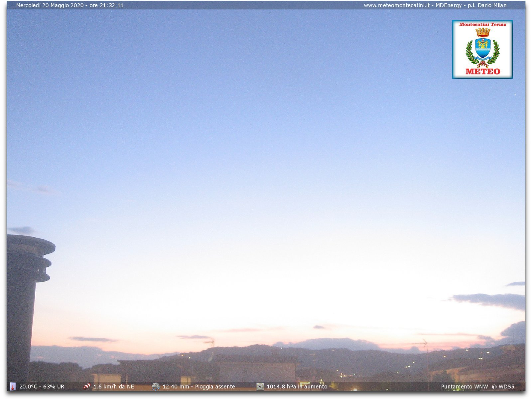Click the rain cloud precipitation icon
The width and height of the screenshot is (532, 399).
[x=156, y=386]
